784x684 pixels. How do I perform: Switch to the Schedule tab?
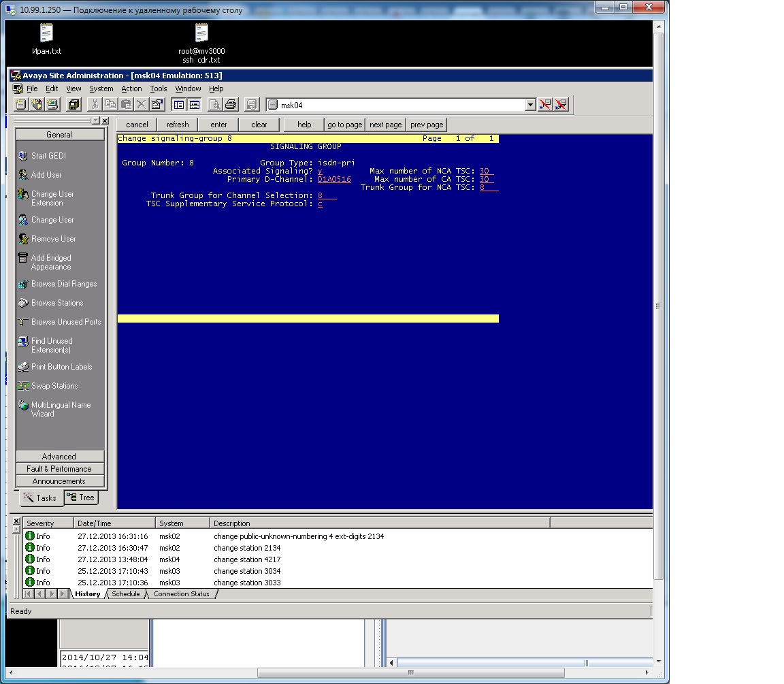click(x=125, y=594)
